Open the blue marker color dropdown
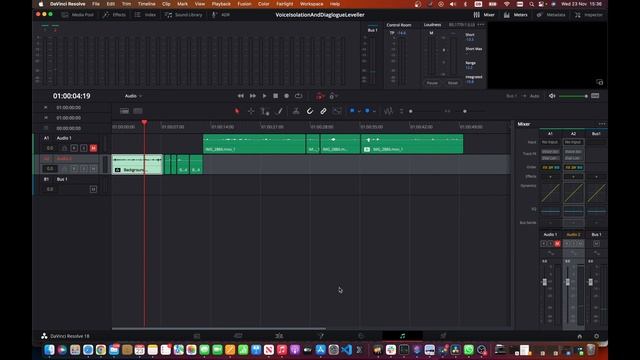The width and height of the screenshot is (640, 360). click(374, 111)
